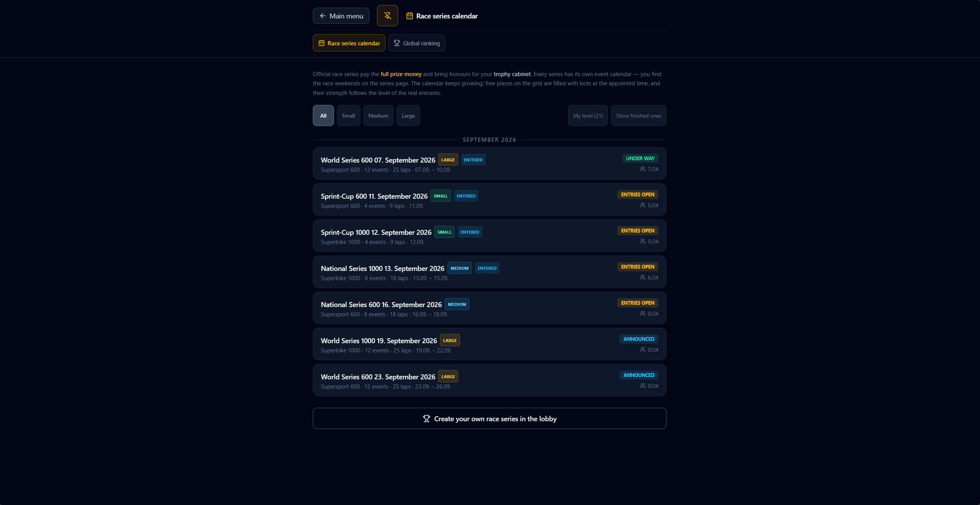The height and width of the screenshot is (505, 980).
Task: Click the entrants icon for Sprint-Cup 1000 12. September
Action: 643,241
